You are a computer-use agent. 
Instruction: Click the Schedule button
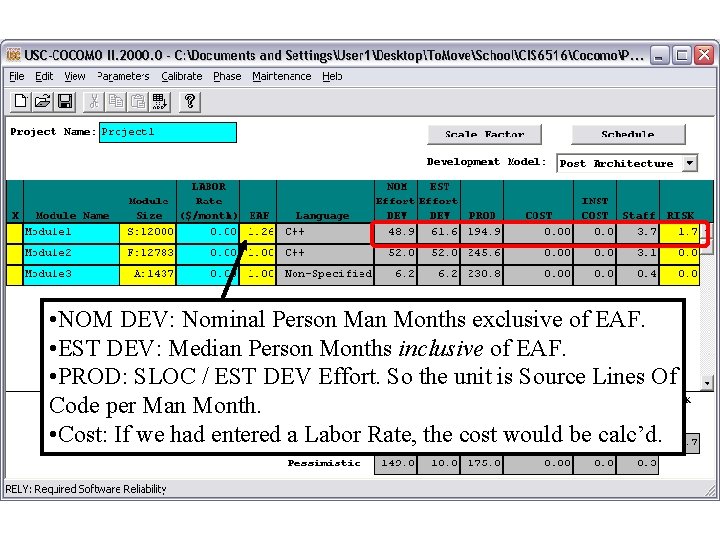click(x=628, y=134)
